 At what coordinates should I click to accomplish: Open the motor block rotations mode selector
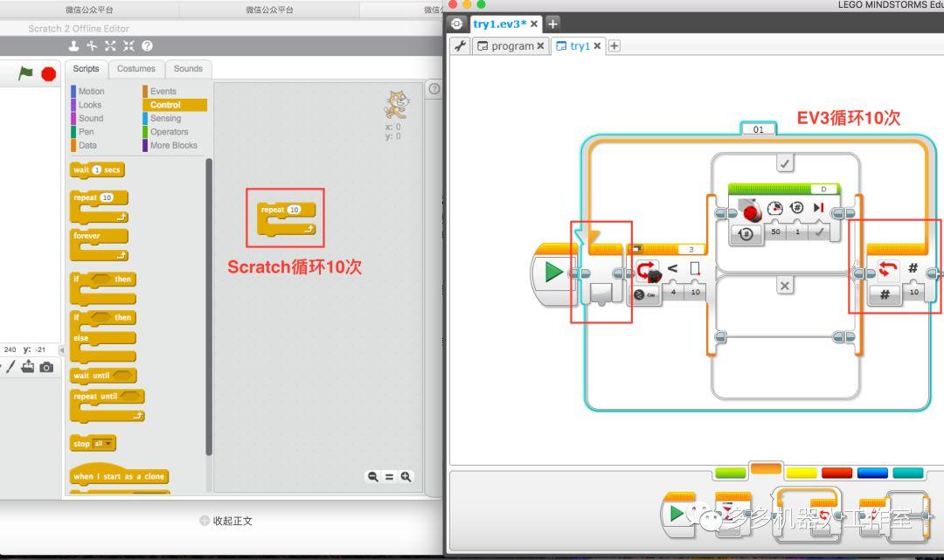tap(746, 234)
